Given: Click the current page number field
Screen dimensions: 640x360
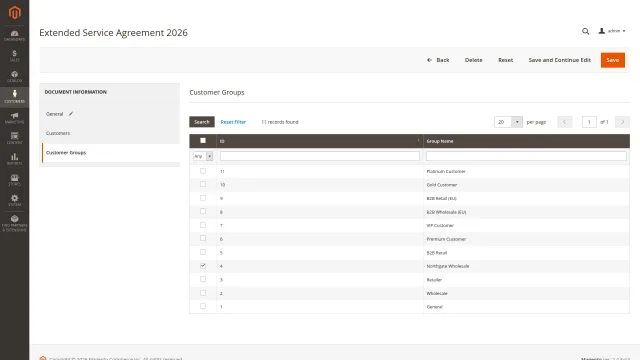Looking at the screenshot, I should coord(589,122).
